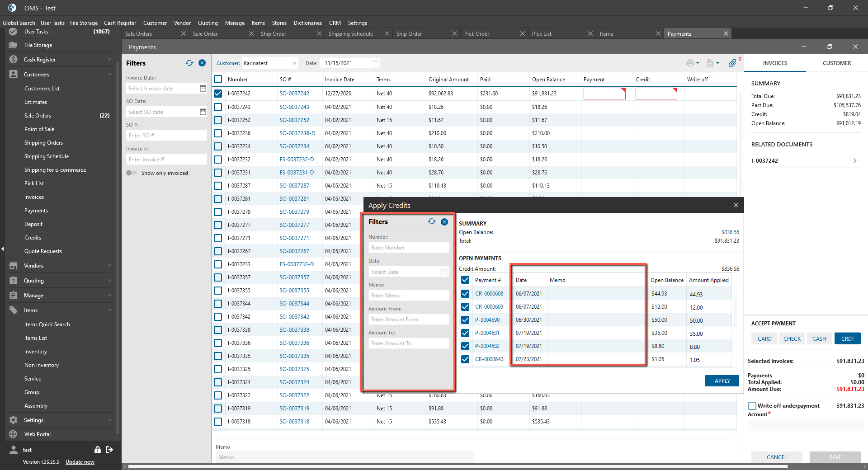Toggle the Show only invoiced switch
This screenshot has width=868, height=470.
click(x=132, y=173)
